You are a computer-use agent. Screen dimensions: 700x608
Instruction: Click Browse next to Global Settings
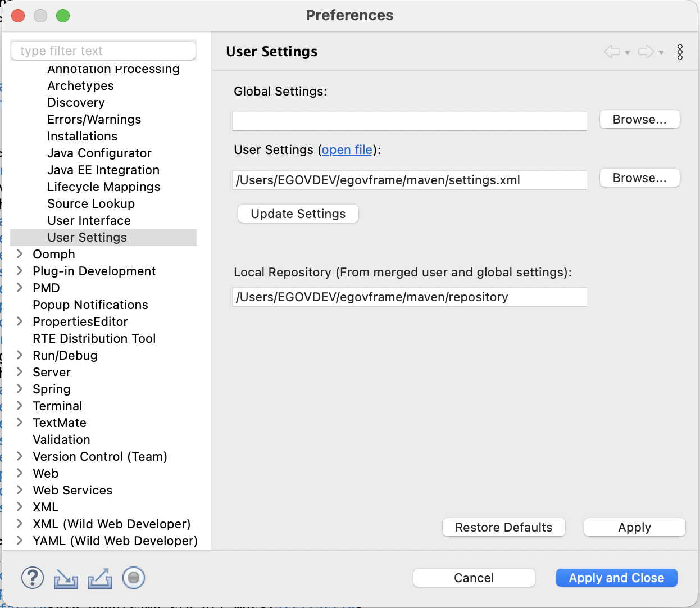[639, 120]
